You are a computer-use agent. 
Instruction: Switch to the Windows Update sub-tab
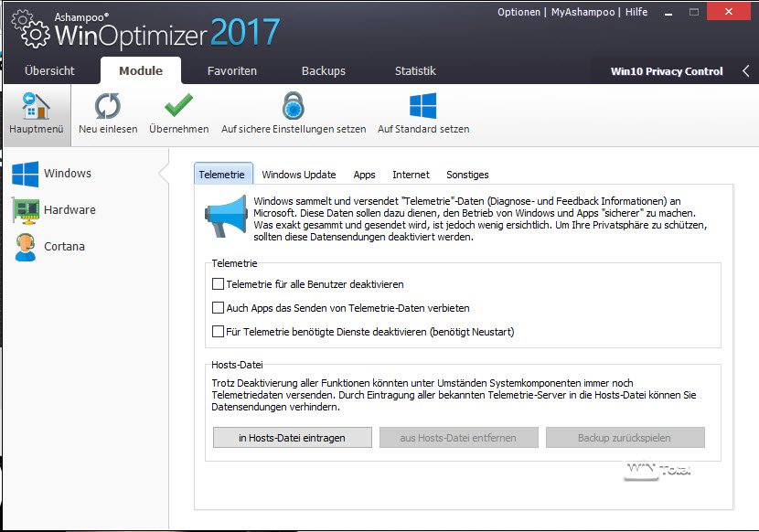299,175
